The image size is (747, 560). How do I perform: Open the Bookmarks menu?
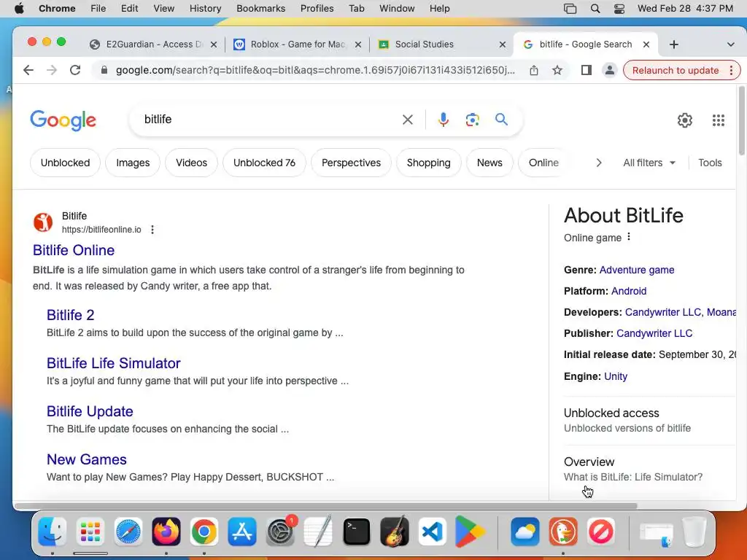point(260,9)
